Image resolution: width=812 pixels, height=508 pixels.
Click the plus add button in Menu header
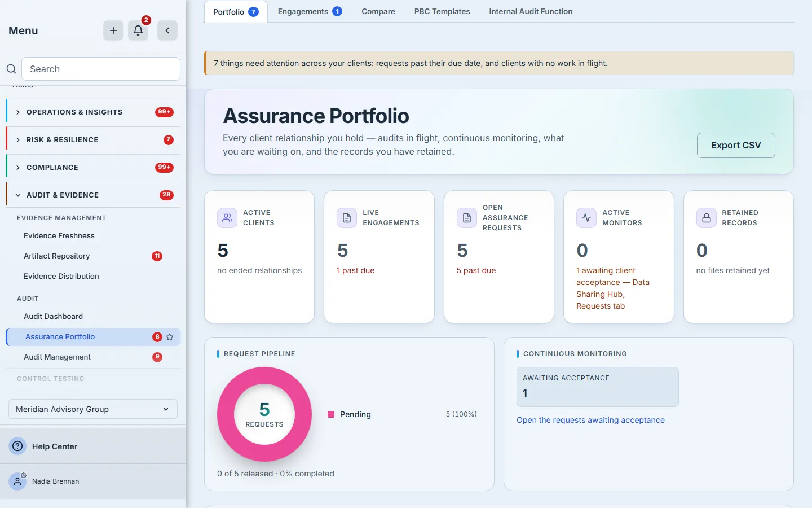point(113,30)
